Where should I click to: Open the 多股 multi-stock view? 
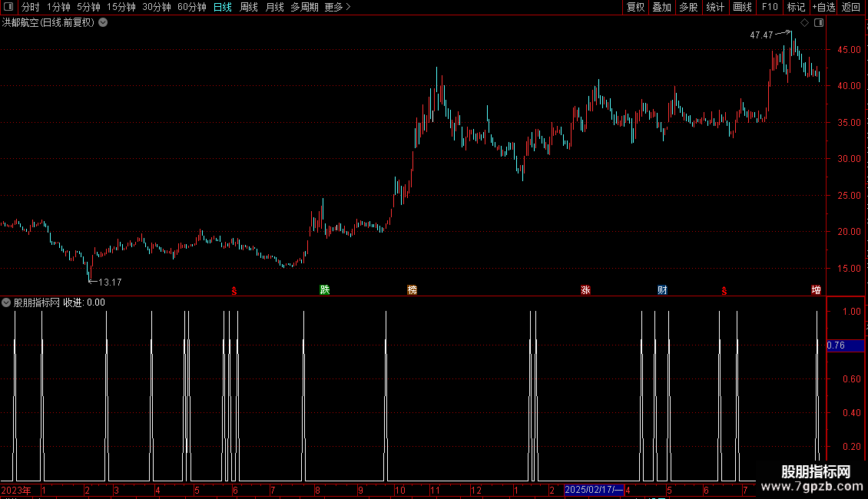(688, 7)
